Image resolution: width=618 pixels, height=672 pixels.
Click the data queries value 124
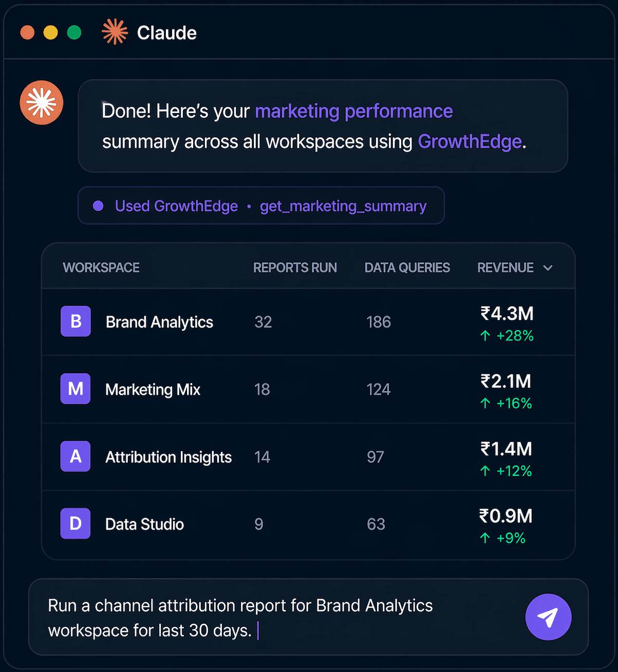pyautogui.click(x=379, y=389)
